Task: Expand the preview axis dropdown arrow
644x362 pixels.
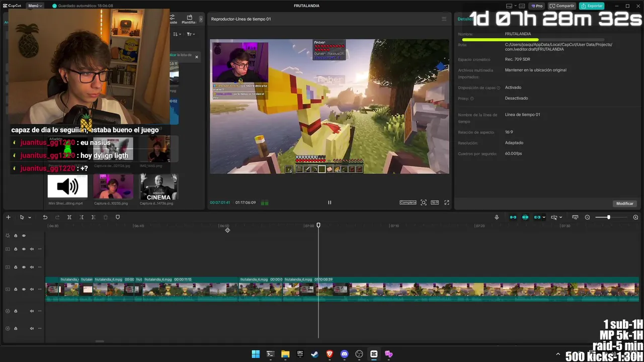Action: (x=560, y=218)
